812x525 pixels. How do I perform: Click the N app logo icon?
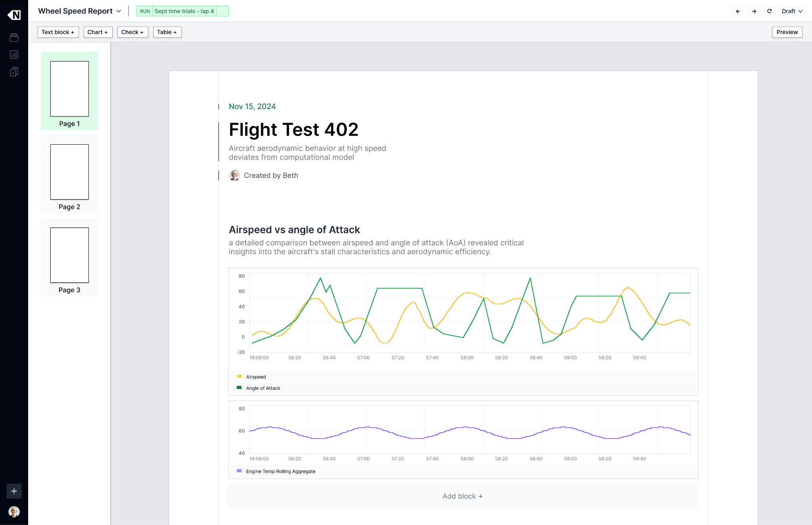click(14, 15)
